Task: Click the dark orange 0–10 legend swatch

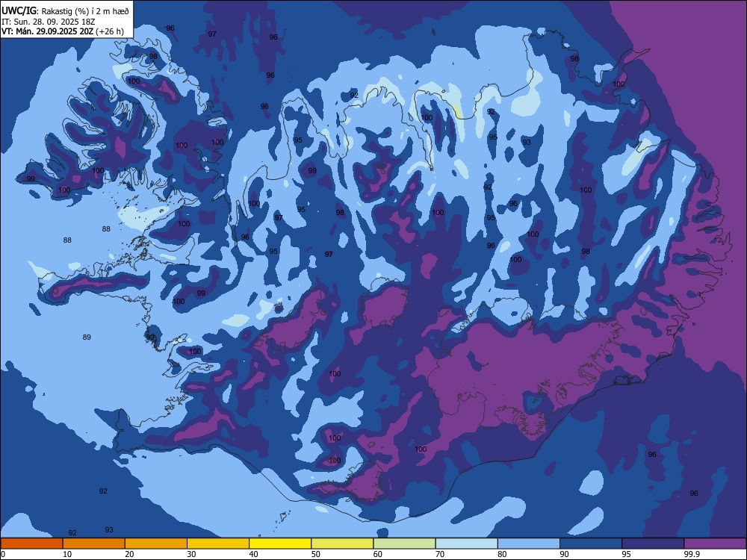Action: point(31,544)
